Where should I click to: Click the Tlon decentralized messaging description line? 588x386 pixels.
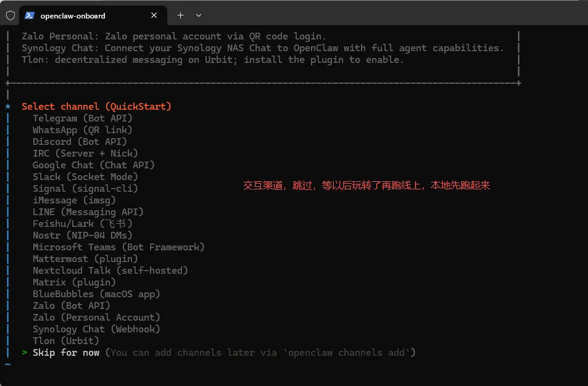(x=213, y=60)
